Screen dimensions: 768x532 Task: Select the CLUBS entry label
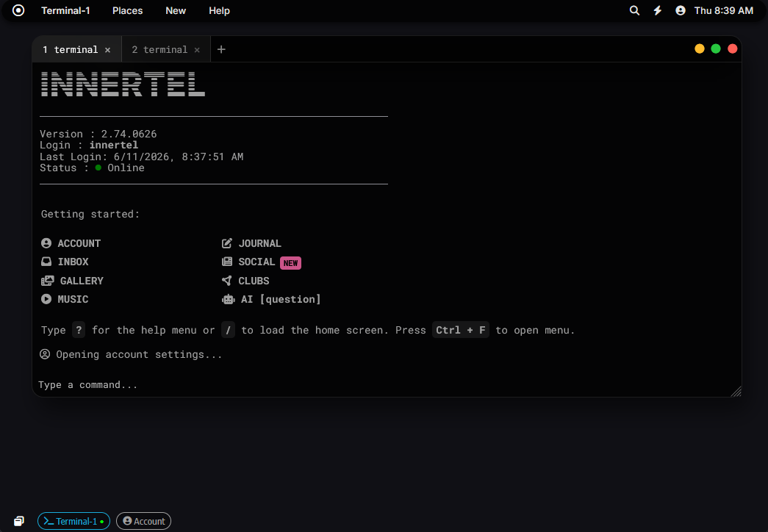(x=254, y=281)
